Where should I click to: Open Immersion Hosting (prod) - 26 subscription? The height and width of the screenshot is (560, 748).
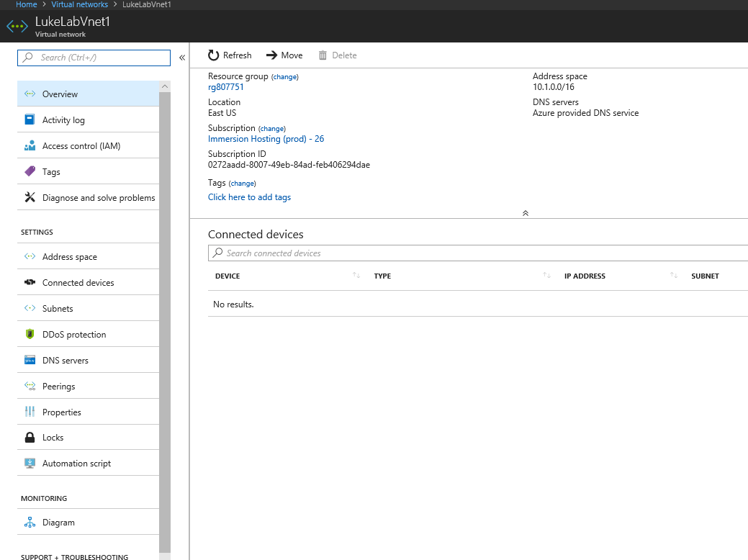coord(266,139)
